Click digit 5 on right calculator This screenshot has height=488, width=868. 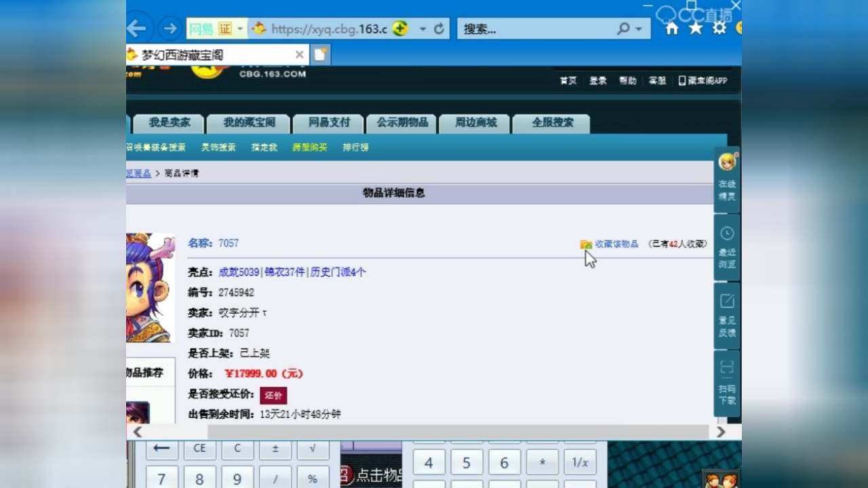[x=467, y=462]
